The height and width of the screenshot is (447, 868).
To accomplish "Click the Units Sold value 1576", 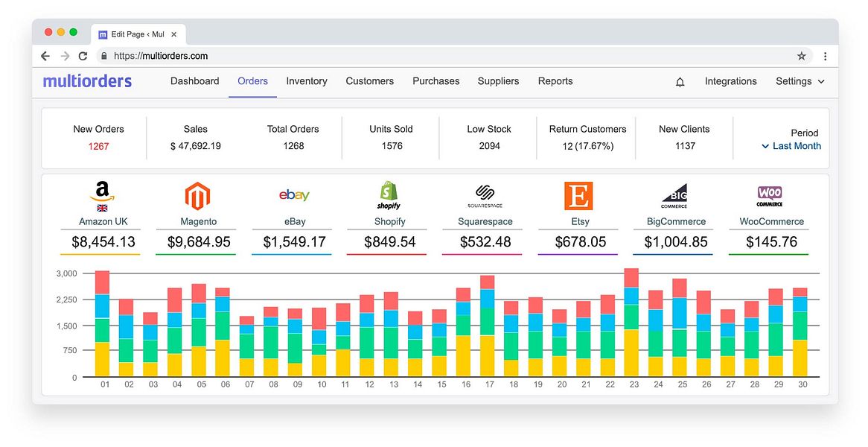I will [x=392, y=146].
